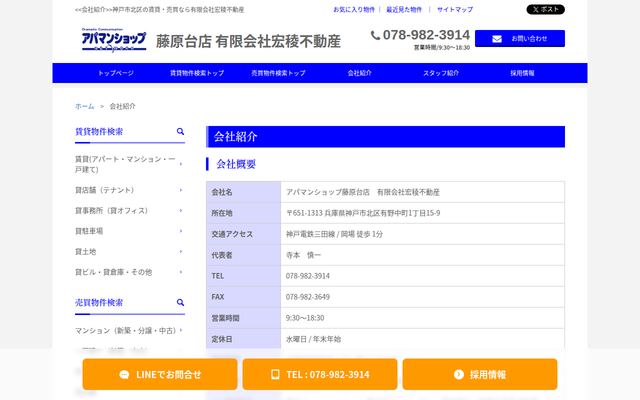Click the 会社概要 section heading

pos(236,164)
